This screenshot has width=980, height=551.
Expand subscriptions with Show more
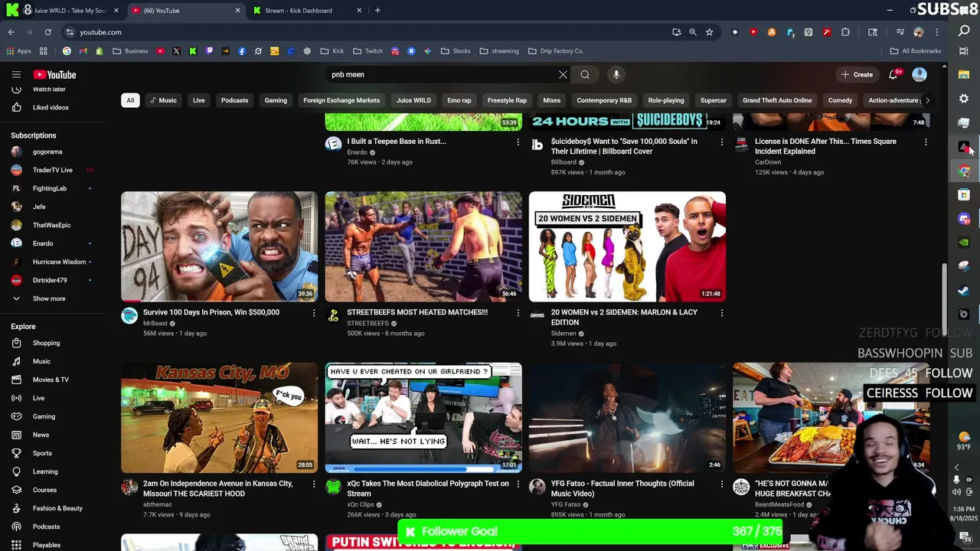49,298
